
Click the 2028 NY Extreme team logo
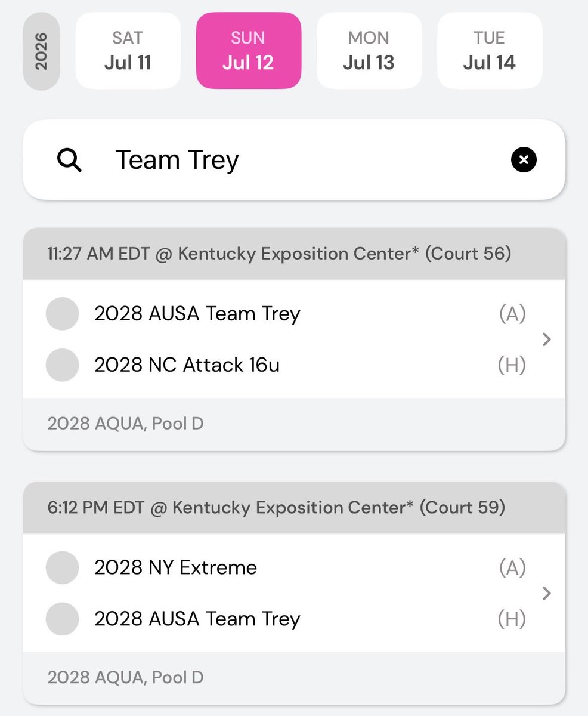(x=62, y=567)
